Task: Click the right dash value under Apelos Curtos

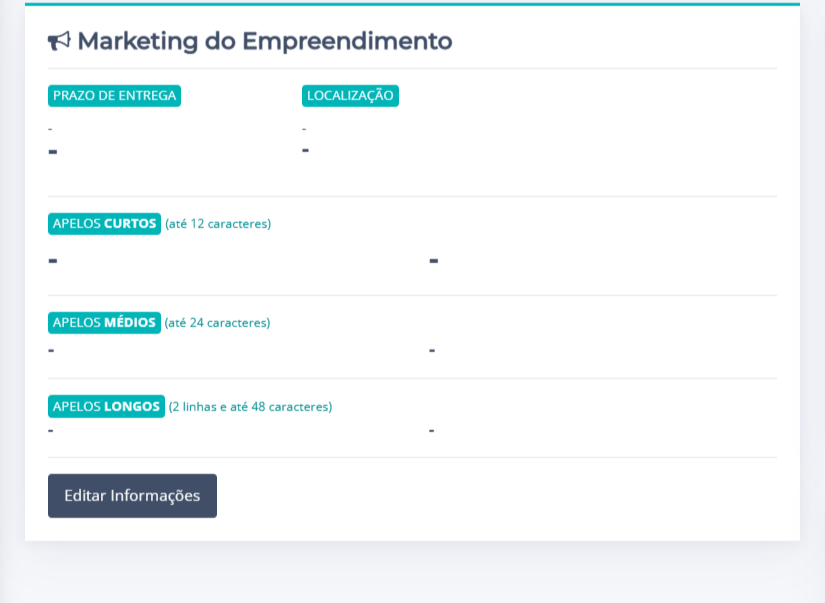Action: (434, 261)
